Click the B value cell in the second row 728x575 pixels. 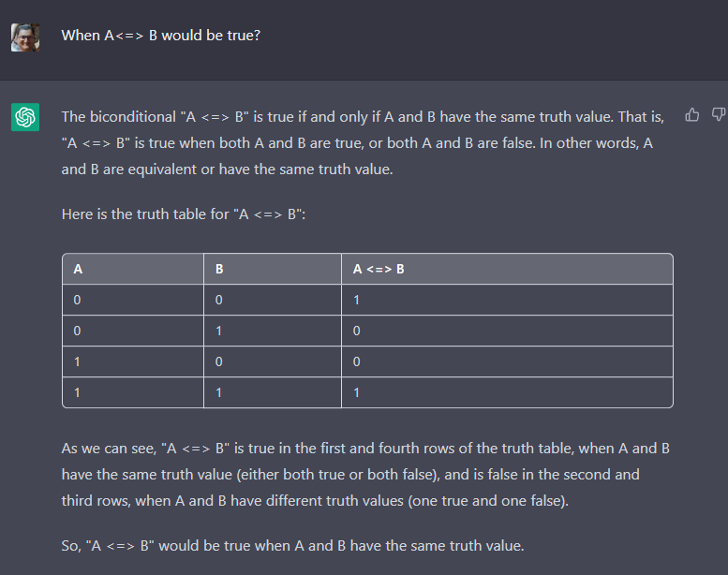273,331
